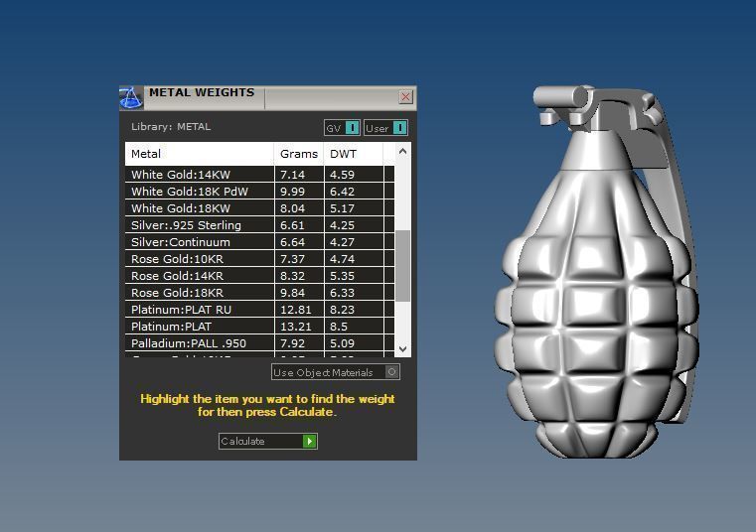Screen dimensions: 756x532
Task: Select the White Gold:14KW row
Action: (259, 175)
